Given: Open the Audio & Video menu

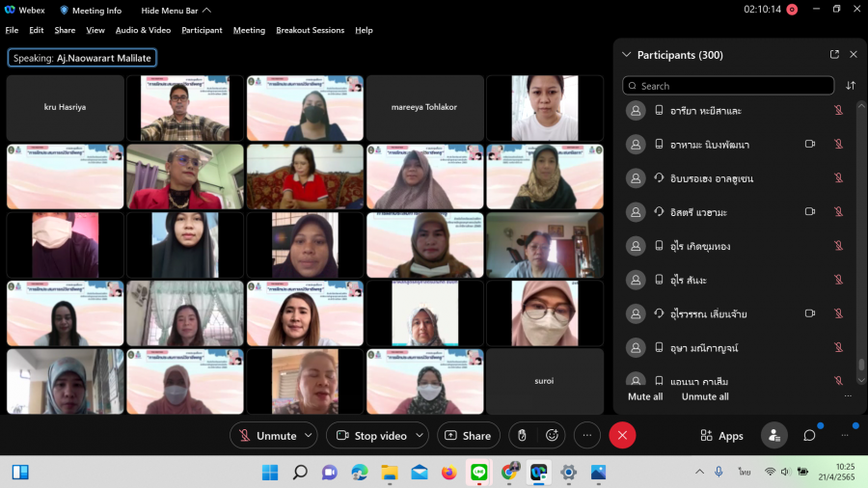Looking at the screenshot, I should point(143,30).
